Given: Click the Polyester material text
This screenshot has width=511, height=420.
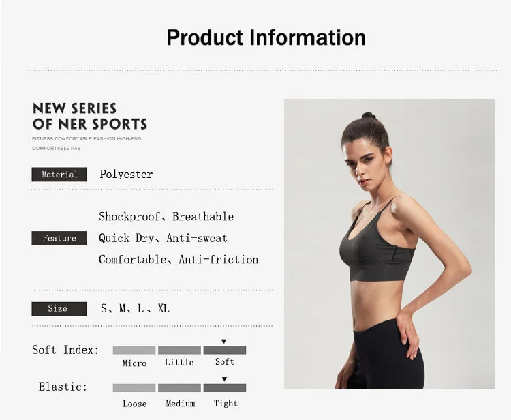Looking at the screenshot, I should click(126, 174).
